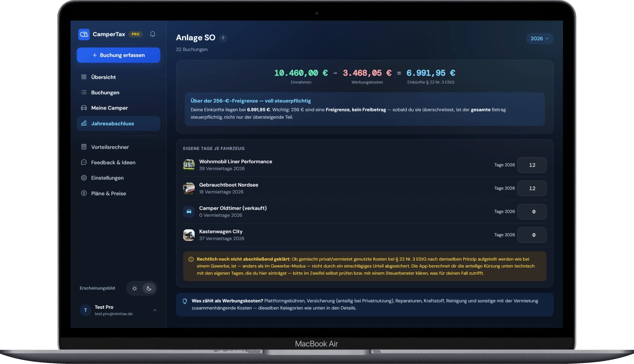This screenshot has height=364, width=634.
Task: Click the Vorteilsrechner calculator icon
Action: (84, 147)
